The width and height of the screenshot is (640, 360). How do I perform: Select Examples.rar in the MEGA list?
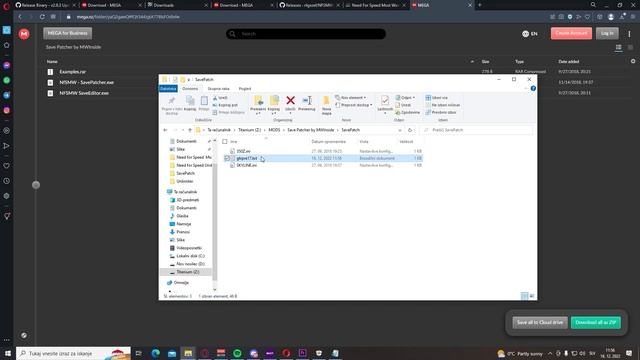click(x=73, y=72)
